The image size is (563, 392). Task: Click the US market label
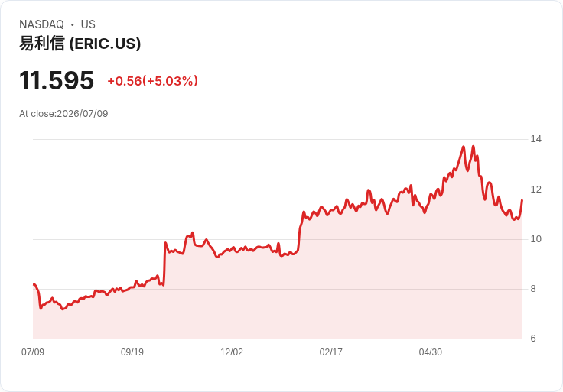88,24
